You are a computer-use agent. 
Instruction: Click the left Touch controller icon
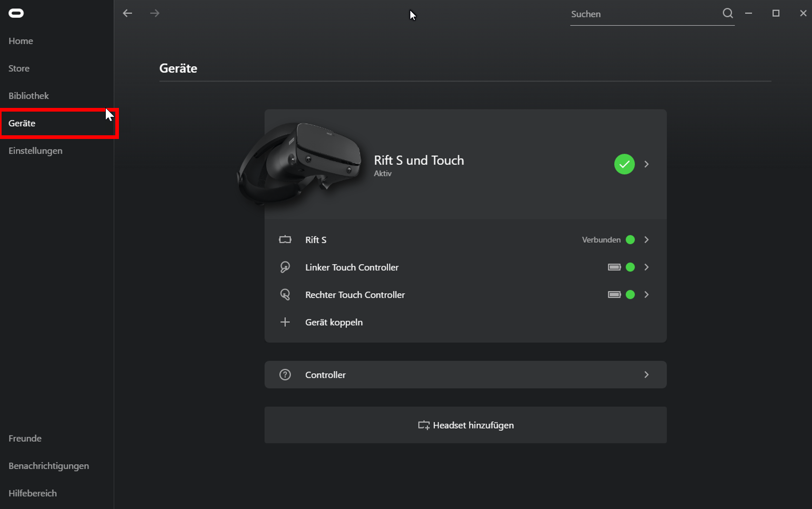pyautogui.click(x=285, y=267)
